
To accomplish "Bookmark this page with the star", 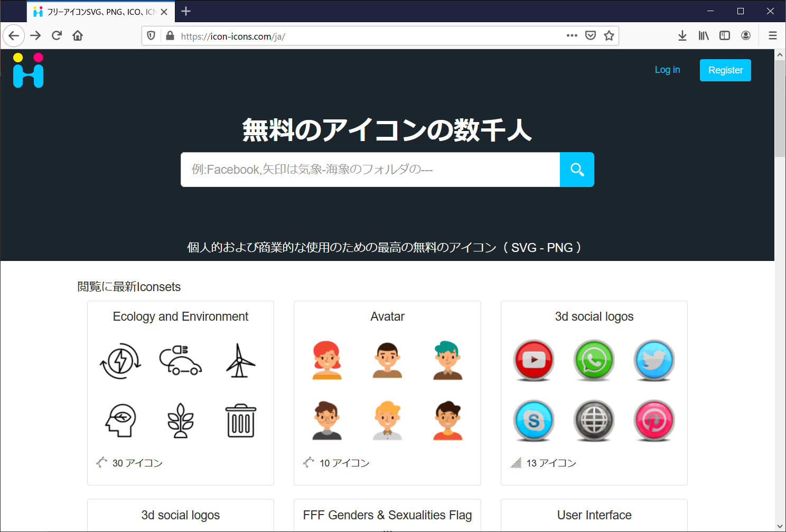I will click(609, 35).
